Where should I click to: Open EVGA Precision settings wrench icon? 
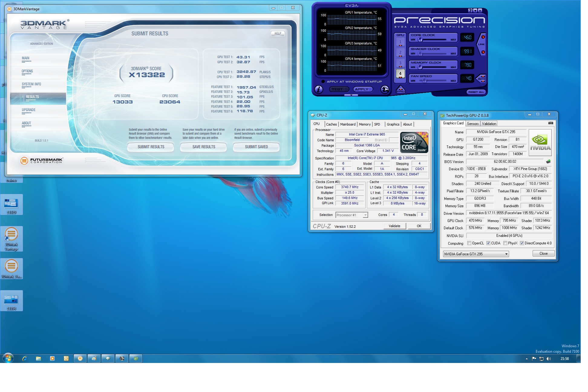tap(384, 90)
